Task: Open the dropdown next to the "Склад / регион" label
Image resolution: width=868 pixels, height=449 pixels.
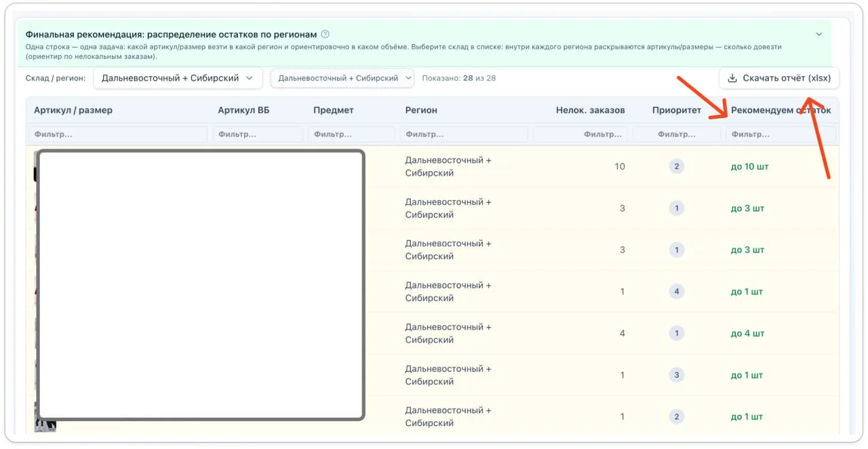Action: (177, 78)
